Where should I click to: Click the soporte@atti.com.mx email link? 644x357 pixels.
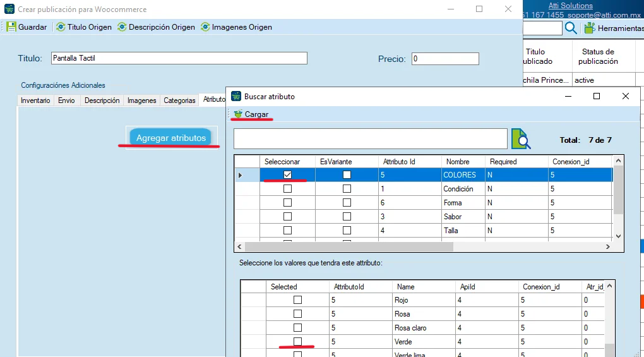coord(604,15)
